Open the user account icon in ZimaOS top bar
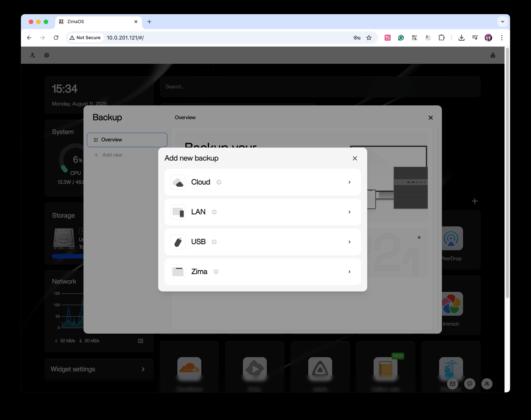531x420 pixels. [x=32, y=55]
